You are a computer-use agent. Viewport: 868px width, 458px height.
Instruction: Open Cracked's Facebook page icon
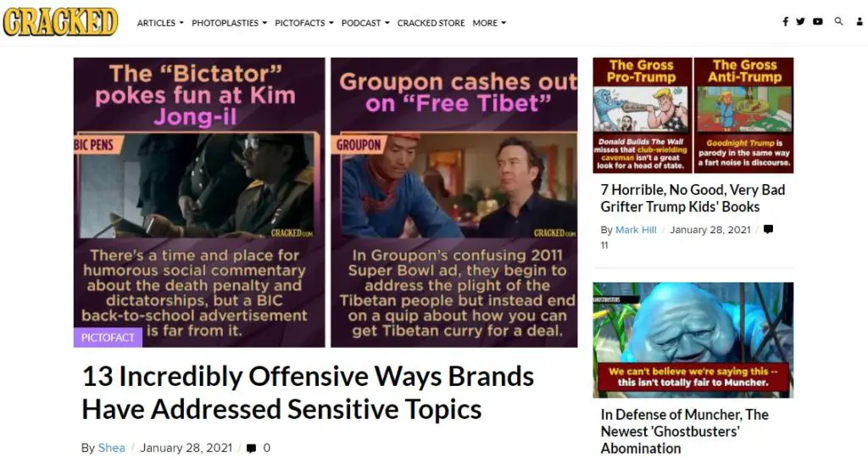(785, 21)
